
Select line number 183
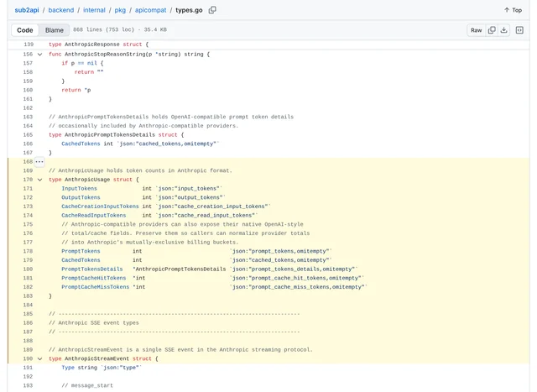click(x=28, y=296)
